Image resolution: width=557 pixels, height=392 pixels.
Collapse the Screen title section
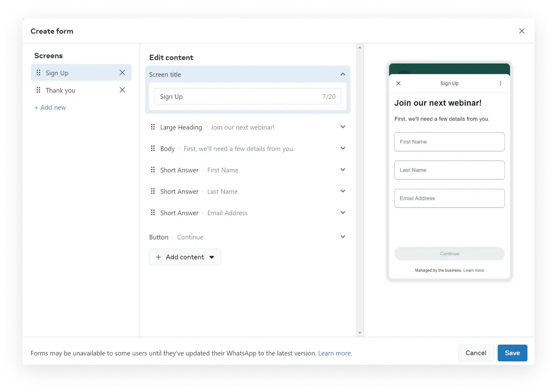pos(342,74)
